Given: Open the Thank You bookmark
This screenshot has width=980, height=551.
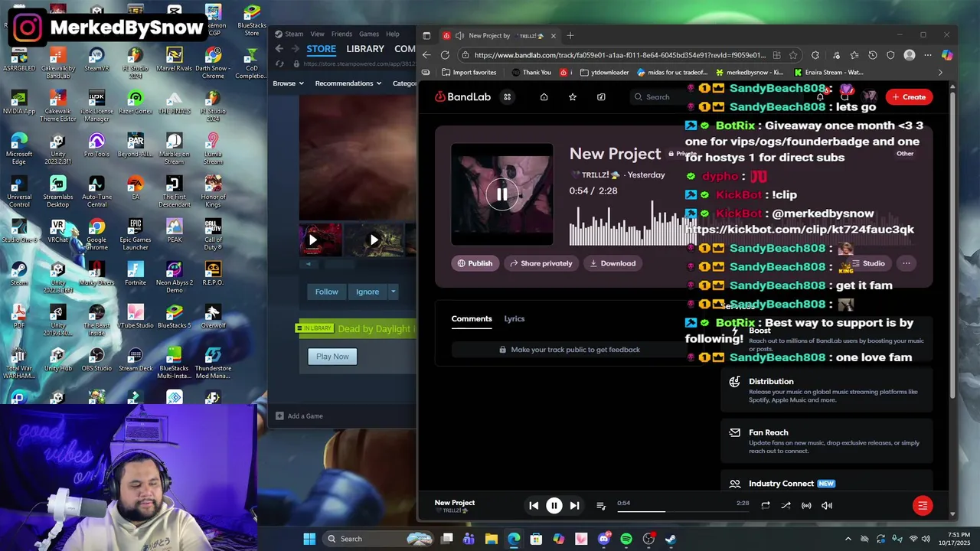Looking at the screenshot, I should point(531,73).
